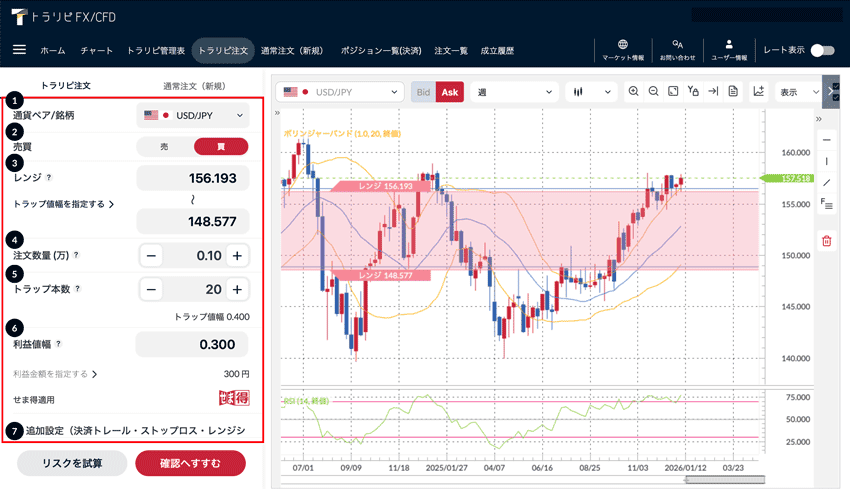Go to トラリピ管理表 in the navigation
This screenshot has width=850, height=489.
coord(158,50)
